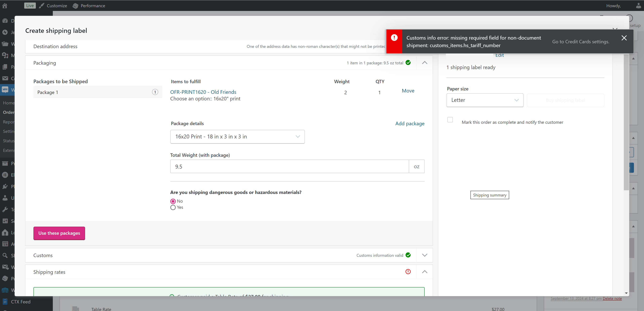Click the blue gate-shaped sidebar icon
644x311 pixels.
pyautogui.click(x=5, y=290)
